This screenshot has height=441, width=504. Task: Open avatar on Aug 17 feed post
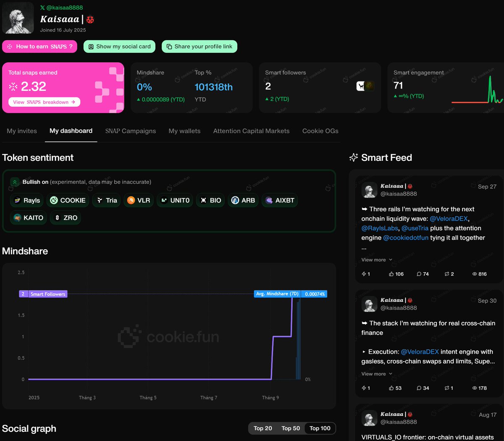pos(370,418)
